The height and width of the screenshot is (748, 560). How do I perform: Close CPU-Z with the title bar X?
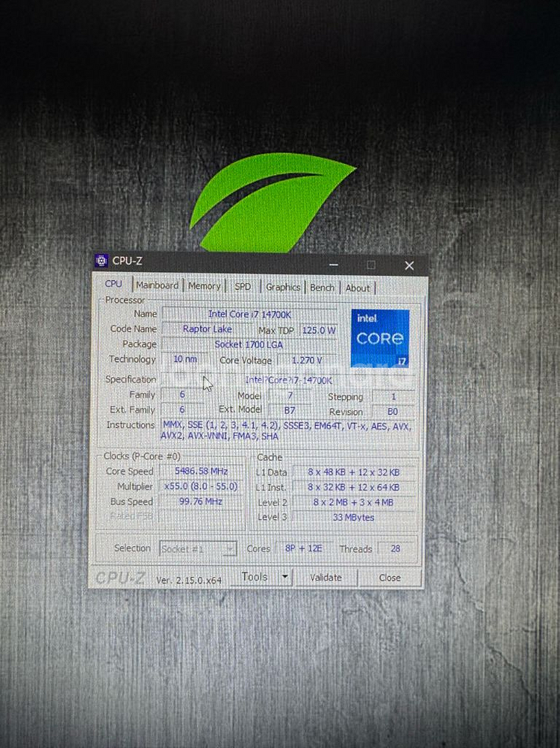[408, 265]
